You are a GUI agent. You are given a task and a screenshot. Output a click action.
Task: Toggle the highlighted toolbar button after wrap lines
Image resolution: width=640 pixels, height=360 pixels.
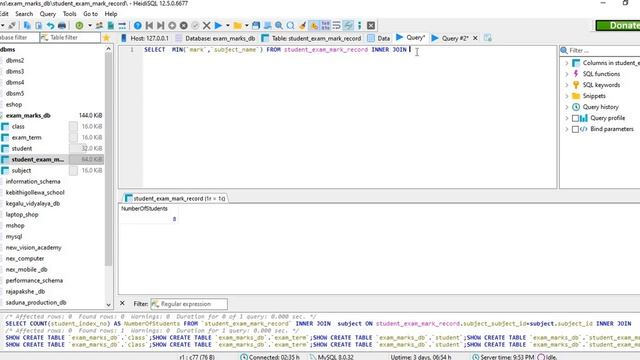(x=348, y=25)
